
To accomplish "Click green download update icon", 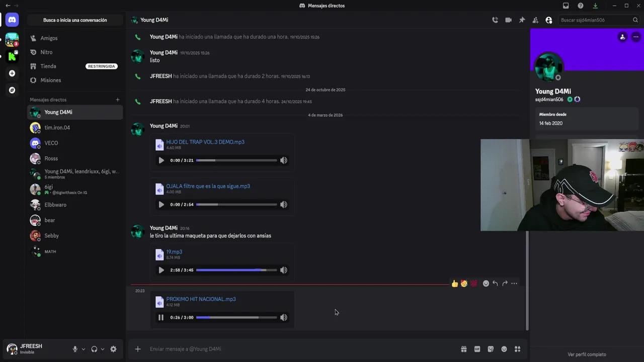I will 595,6.
